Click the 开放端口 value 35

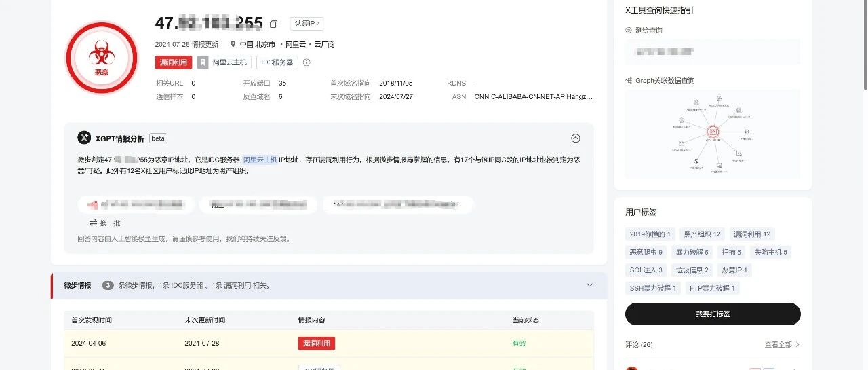(282, 83)
